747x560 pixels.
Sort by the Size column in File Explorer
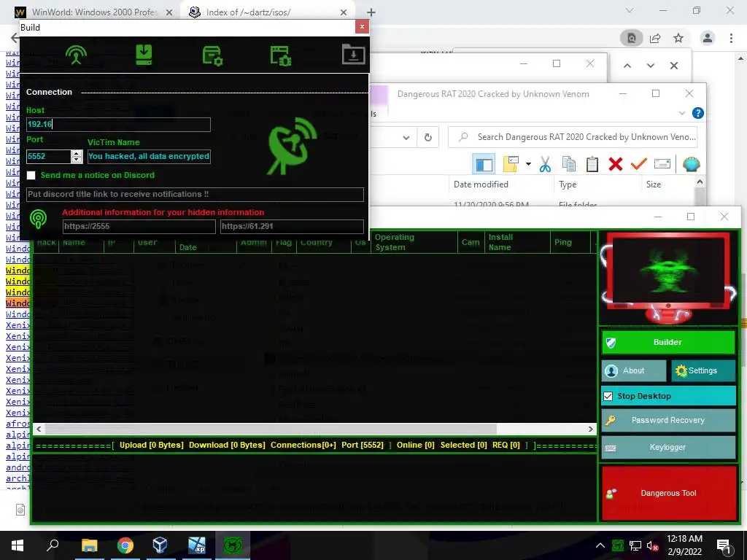pyautogui.click(x=653, y=184)
